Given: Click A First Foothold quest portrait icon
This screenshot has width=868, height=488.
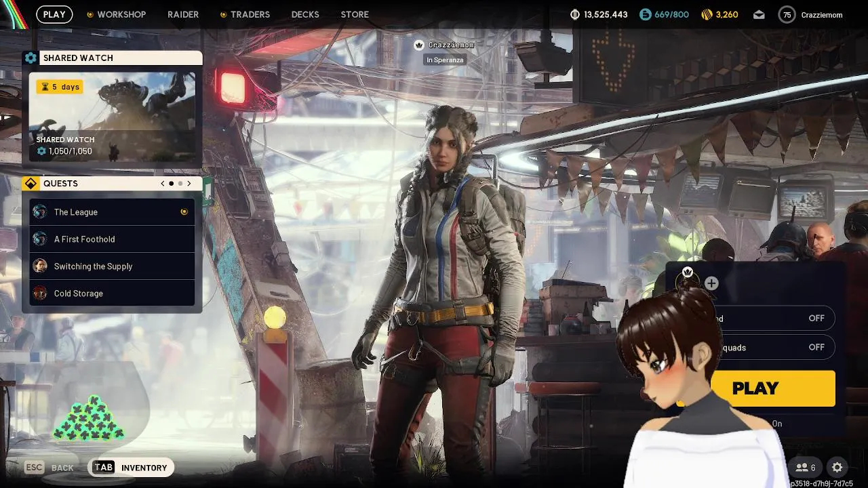Looking at the screenshot, I should (x=40, y=239).
